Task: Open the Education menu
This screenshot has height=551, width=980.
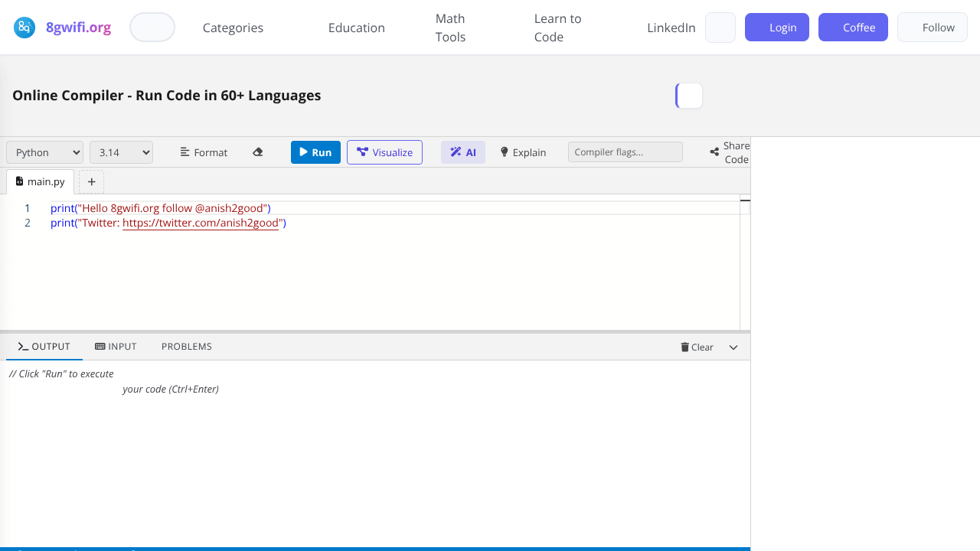Action: (357, 28)
